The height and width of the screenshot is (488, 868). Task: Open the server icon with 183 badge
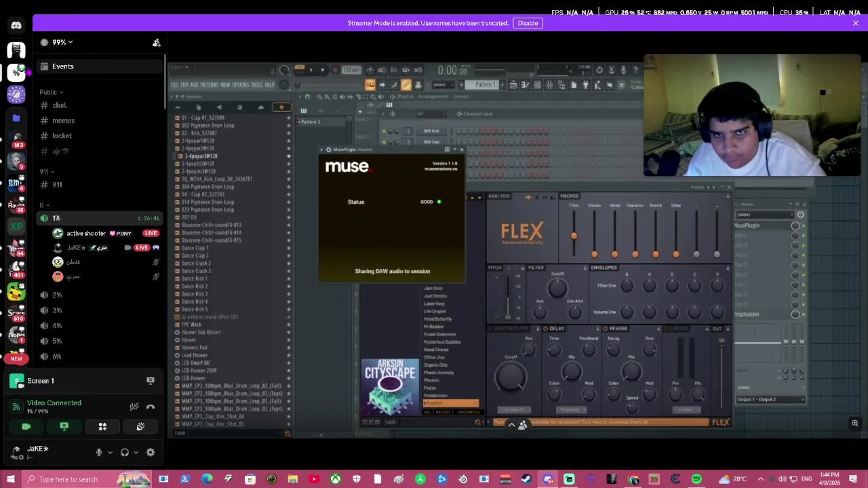click(16, 139)
